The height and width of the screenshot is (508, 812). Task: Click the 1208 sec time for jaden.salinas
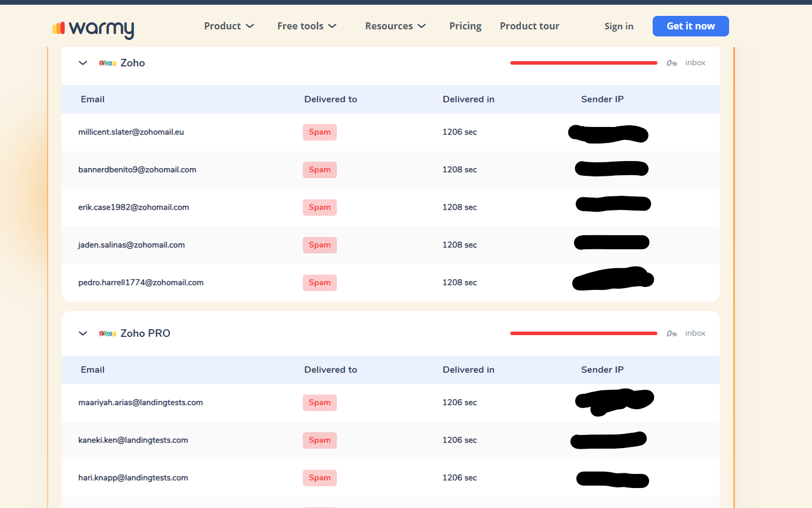click(x=460, y=245)
